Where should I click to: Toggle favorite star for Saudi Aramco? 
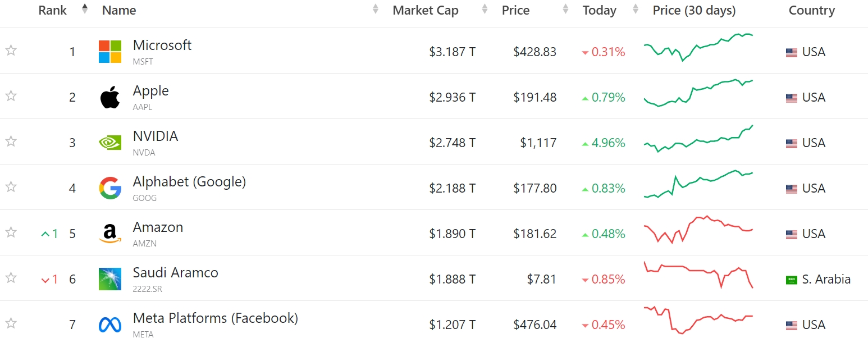click(x=11, y=277)
